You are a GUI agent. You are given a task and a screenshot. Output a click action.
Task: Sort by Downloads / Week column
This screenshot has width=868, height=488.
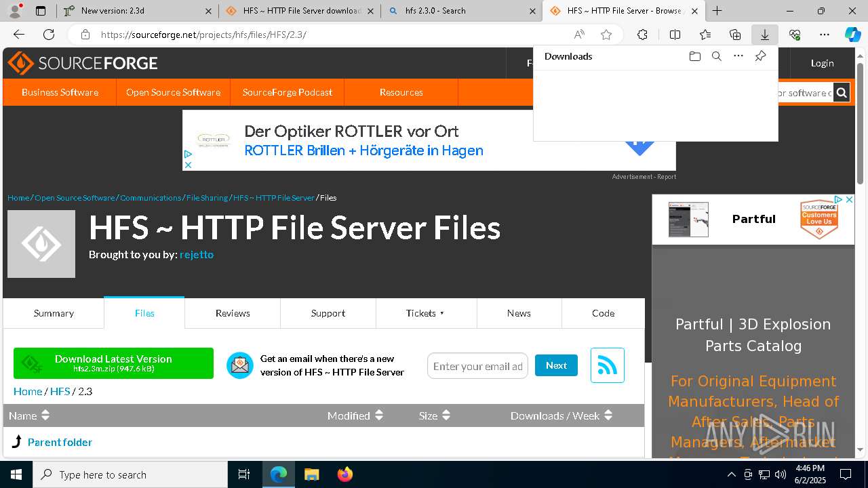pyautogui.click(x=561, y=415)
